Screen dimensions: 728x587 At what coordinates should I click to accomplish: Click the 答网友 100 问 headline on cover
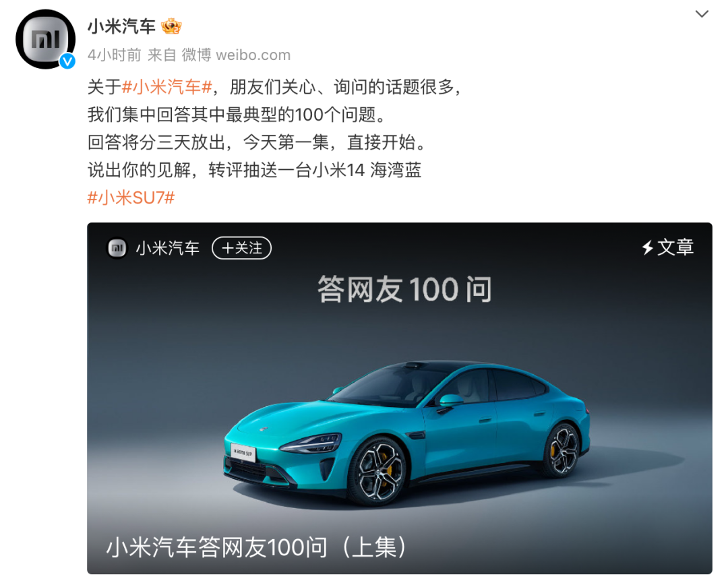coord(404,289)
